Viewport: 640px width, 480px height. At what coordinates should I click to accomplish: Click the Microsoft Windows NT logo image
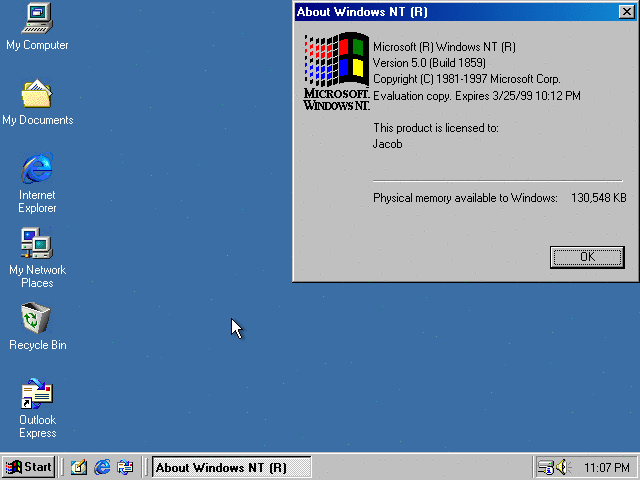(336, 71)
